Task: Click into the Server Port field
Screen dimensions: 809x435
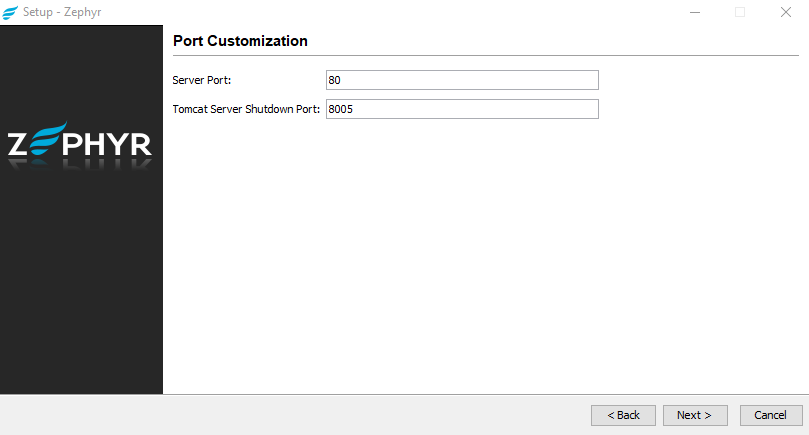Action: [462, 80]
